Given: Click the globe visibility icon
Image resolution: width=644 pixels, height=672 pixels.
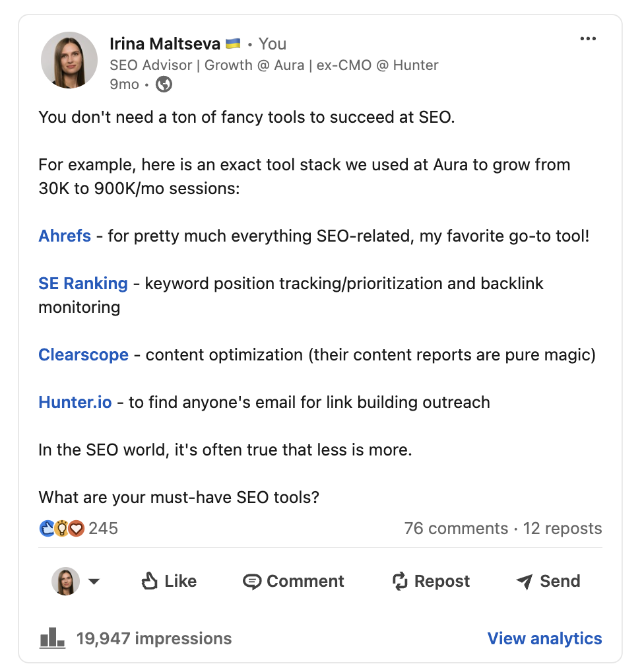Looking at the screenshot, I should pos(164,84).
